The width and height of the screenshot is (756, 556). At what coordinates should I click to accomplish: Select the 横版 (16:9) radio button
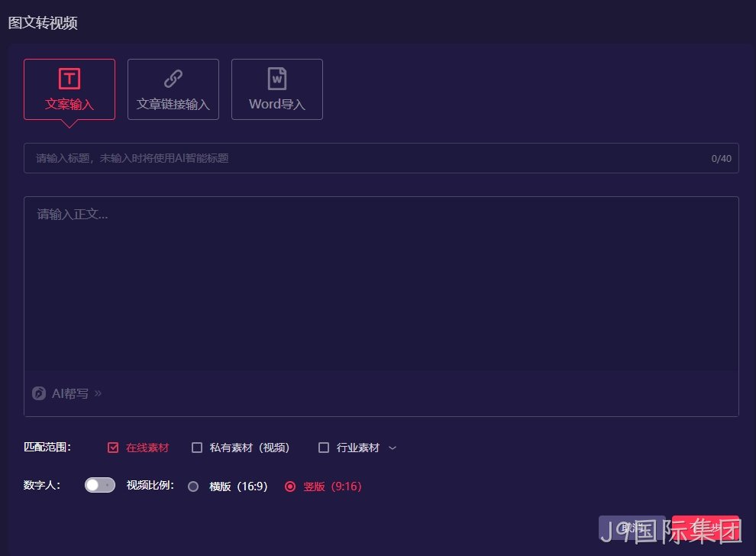(x=193, y=486)
